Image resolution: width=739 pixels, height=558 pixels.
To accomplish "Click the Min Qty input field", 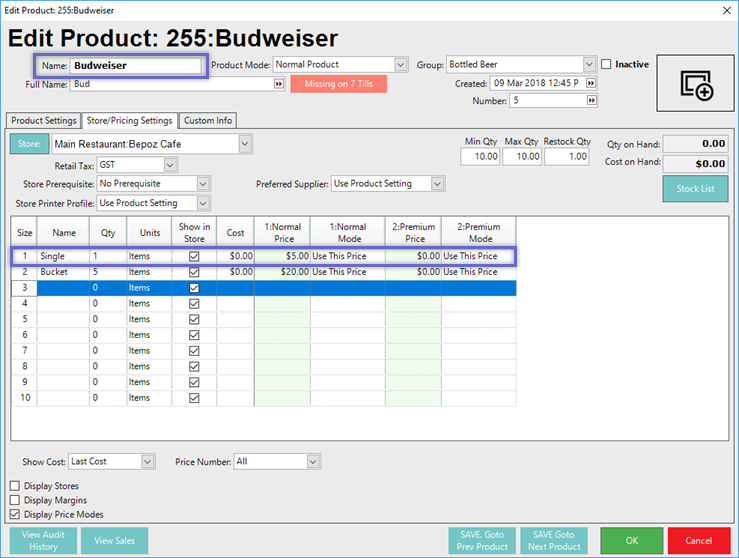I will coord(480,157).
